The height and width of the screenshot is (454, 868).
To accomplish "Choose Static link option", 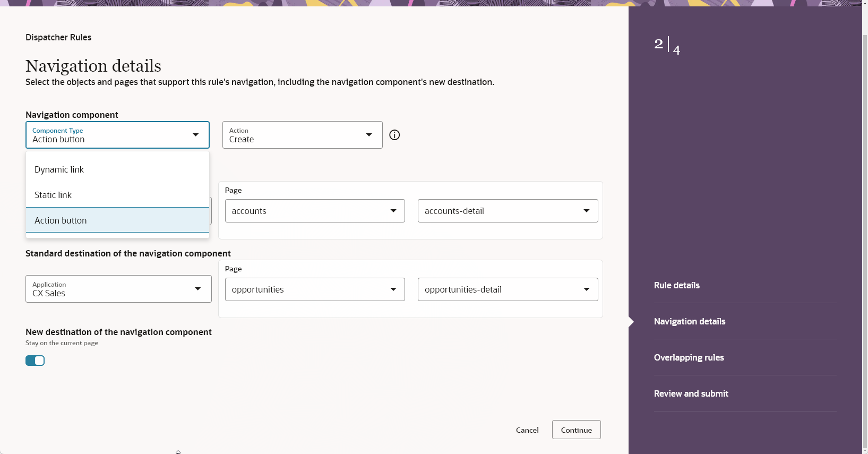I will (x=53, y=195).
